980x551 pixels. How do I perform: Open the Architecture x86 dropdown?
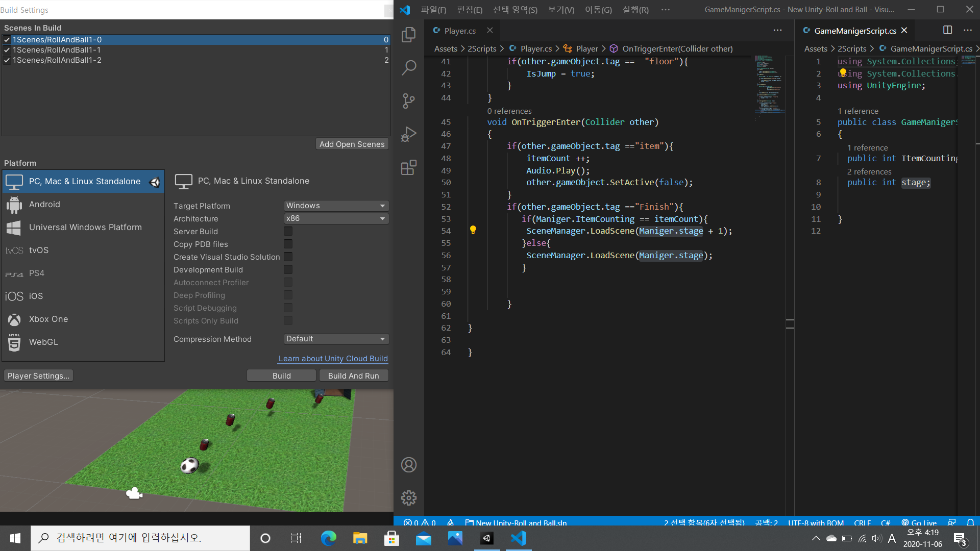tap(336, 218)
